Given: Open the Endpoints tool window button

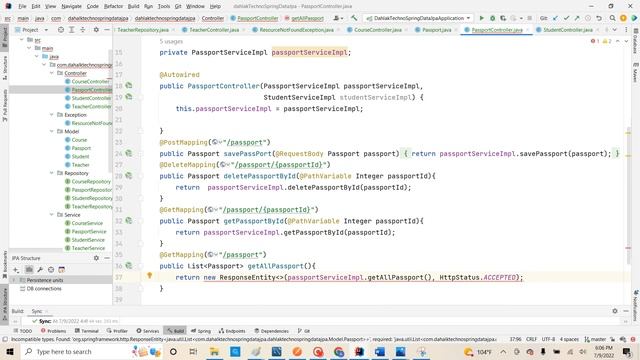Looking at the screenshot, I should (x=232, y=331).
